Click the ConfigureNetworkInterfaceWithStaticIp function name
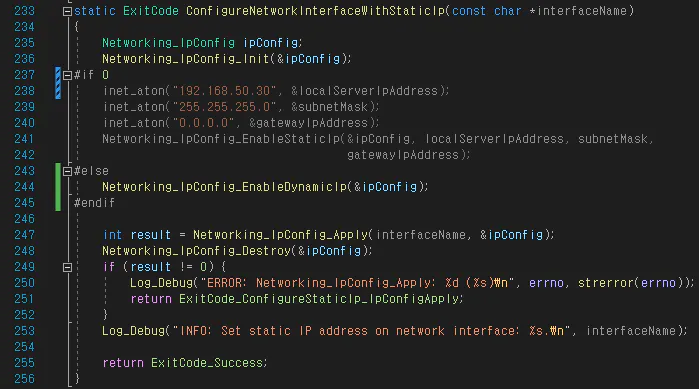Image resolution: width=699 pixels, height=389 pixels. click(316, 11)
